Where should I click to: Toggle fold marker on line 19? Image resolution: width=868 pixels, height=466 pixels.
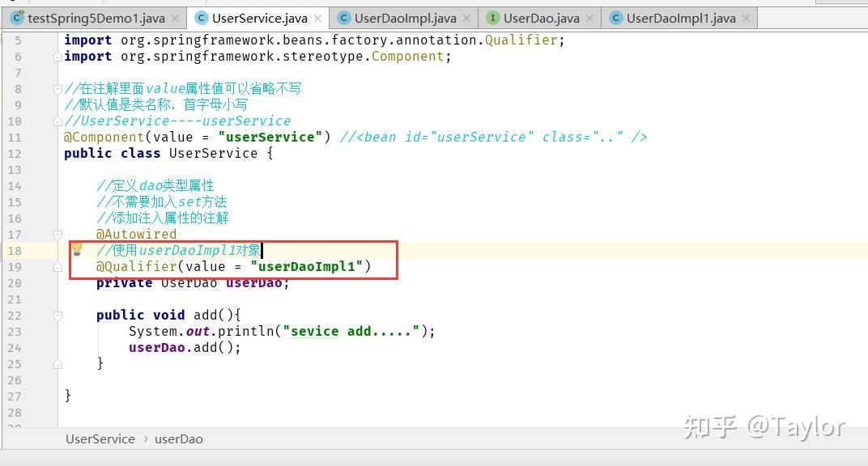(x=57, y=267)
